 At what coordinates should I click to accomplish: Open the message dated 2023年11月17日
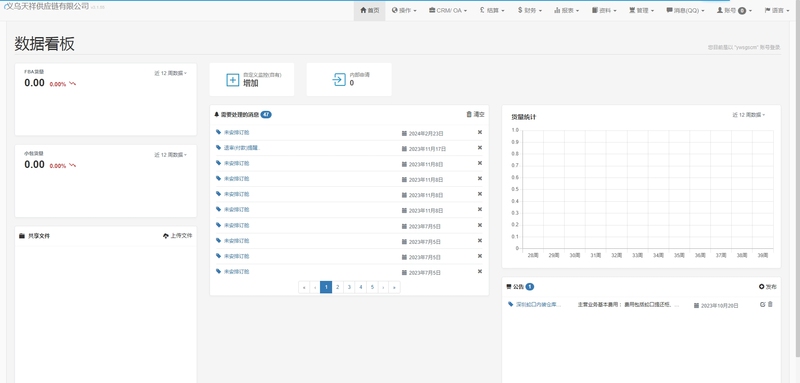point(242,148)
